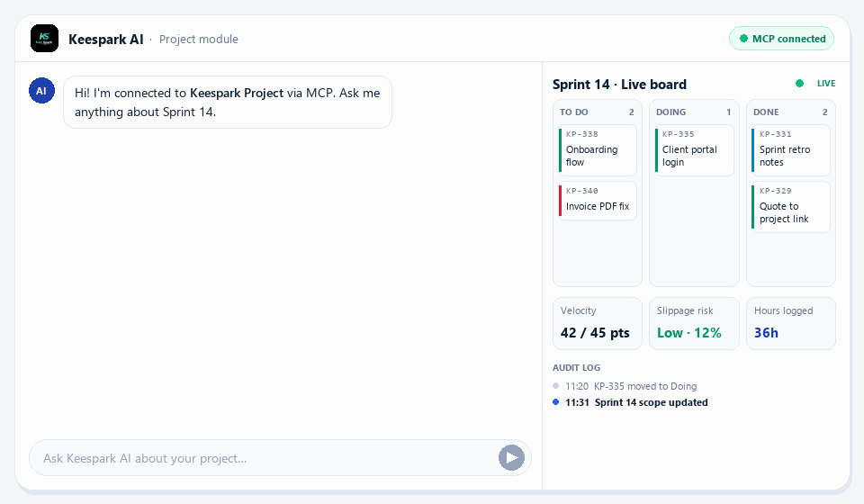Click the send message arrow button
Image resolution: width=864 pixels, height=504 pixels.
pos(511,458)
